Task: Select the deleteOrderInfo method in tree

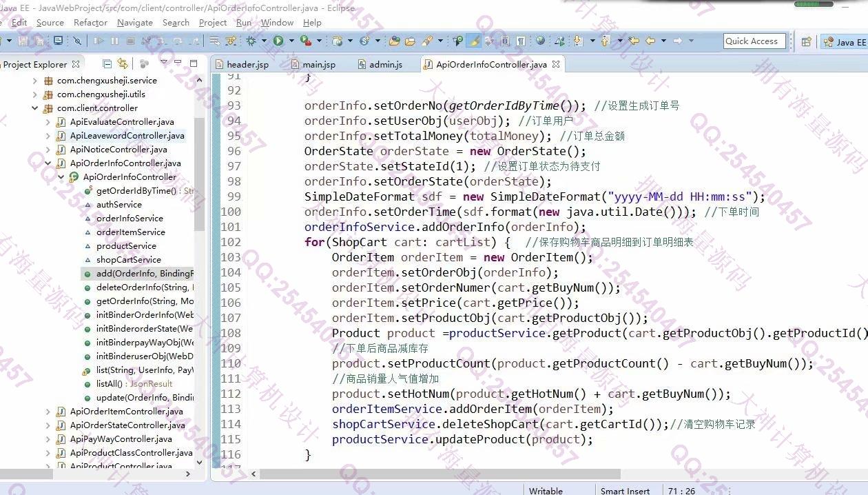Action: click(145, 287)
